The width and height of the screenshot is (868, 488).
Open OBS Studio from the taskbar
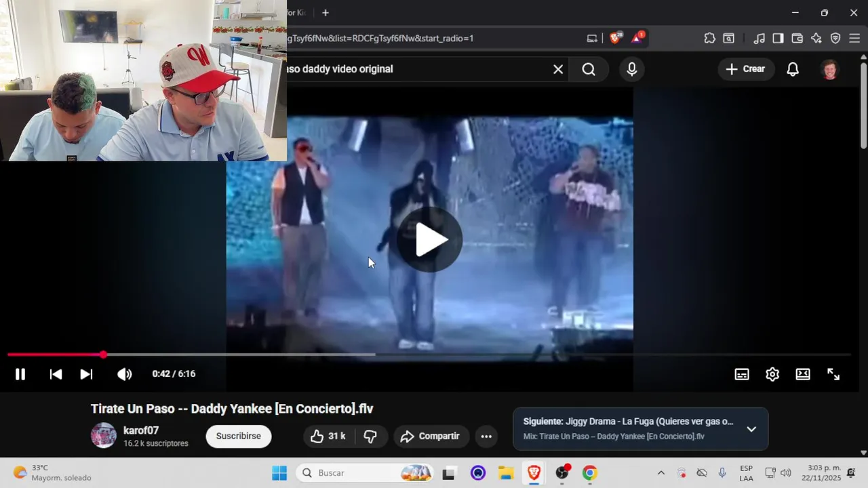562,473
